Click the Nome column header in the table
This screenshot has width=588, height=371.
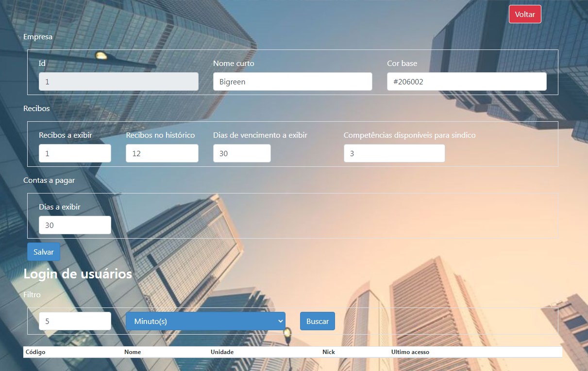[133, 352]
